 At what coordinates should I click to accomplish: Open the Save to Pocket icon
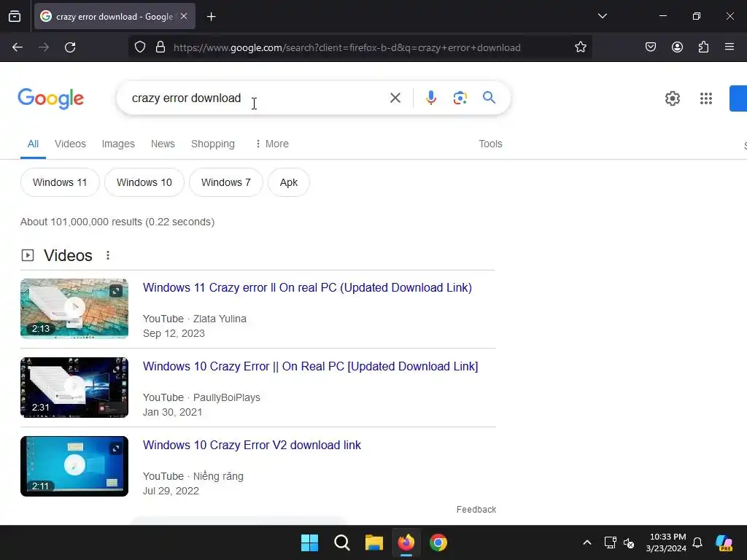[x=650, y=47]
